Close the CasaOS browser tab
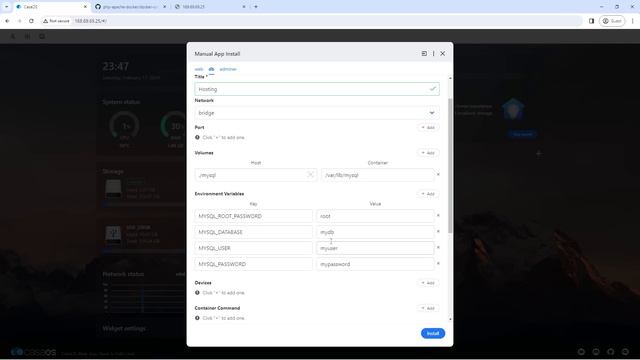Image resolution: width=640 pixels, height=360 pixels. point(85,7)
